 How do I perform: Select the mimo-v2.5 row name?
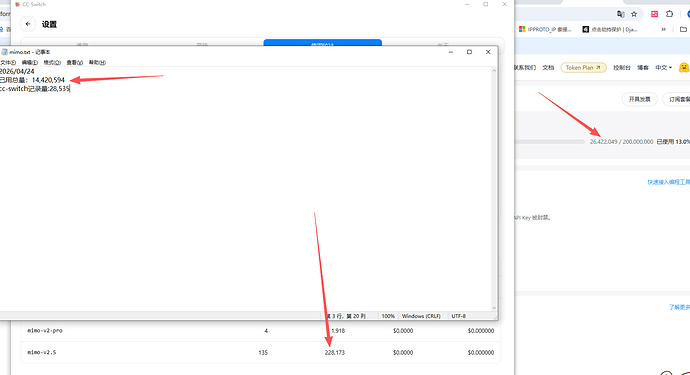(x=42, y=353)
